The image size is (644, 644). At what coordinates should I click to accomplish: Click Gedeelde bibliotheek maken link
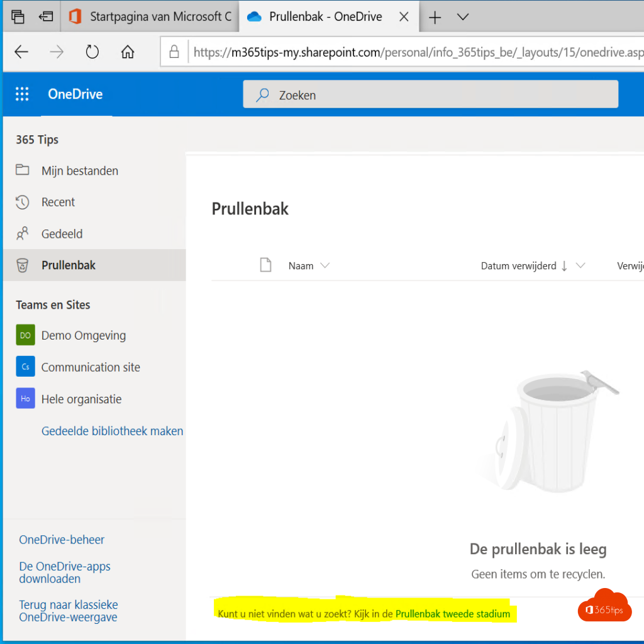pyautogui.click(x=112, y=431)
